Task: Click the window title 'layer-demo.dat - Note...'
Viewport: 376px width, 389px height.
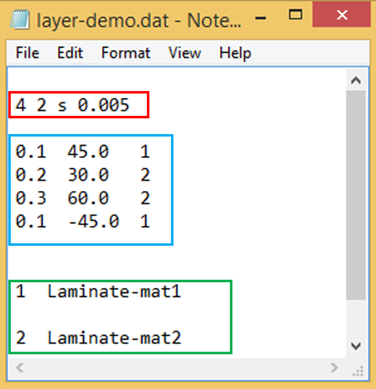Action: 139,21
